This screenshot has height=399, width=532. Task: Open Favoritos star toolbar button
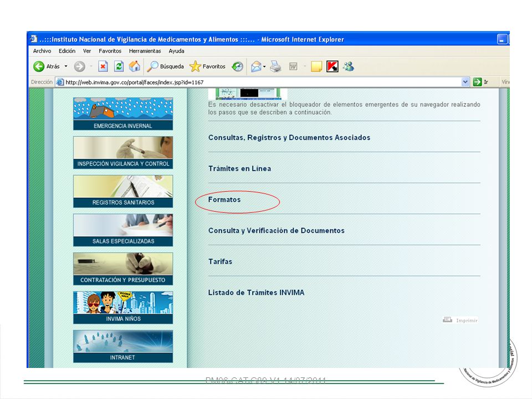pyautogui.click(x=207, y=66)
